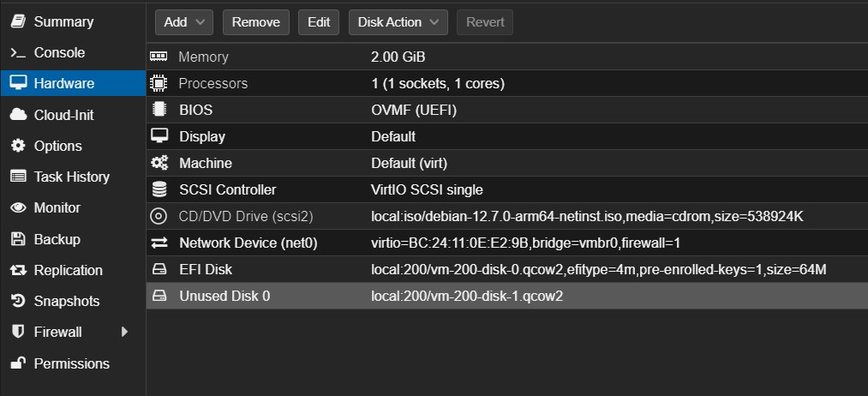This screenshot has height=396, width=868.
Task: Expand the Firewall submenu arrow
Action: [124, 332]
